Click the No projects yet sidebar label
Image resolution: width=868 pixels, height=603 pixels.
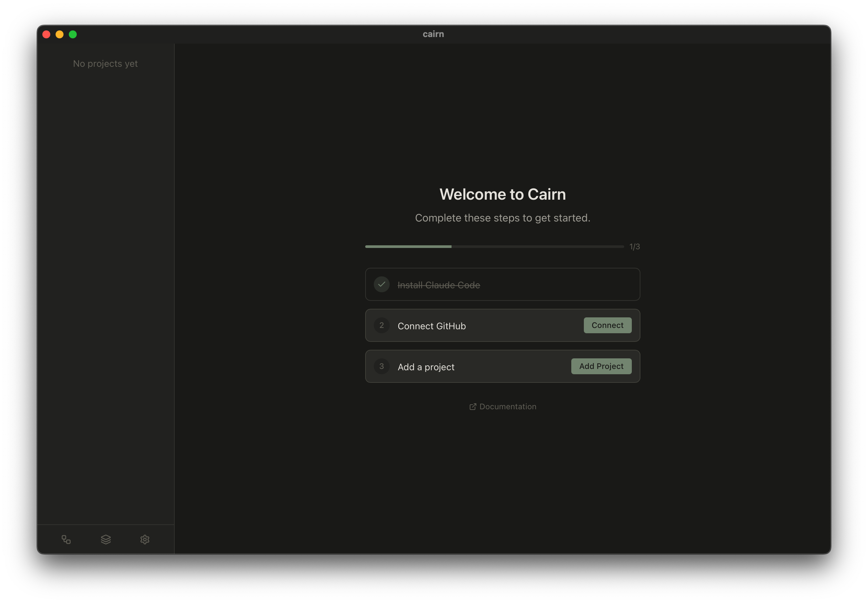click(106, 63)
